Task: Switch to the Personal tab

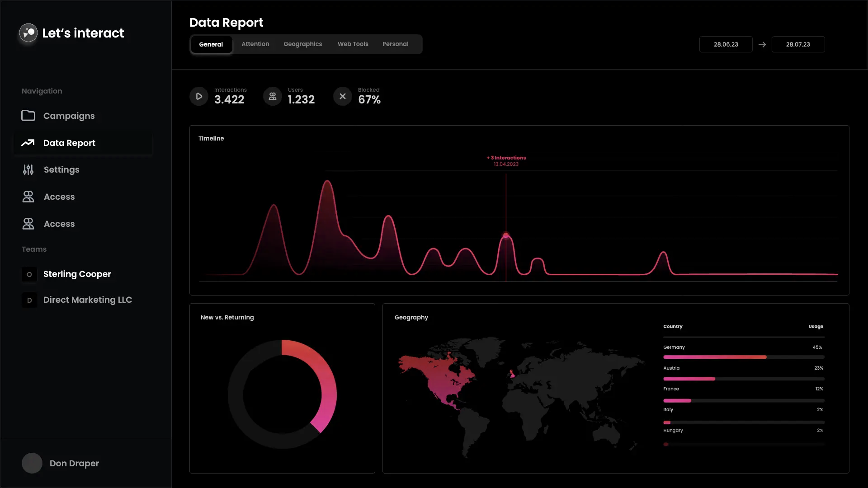Action: pyautogui.click(x=395, y=44)
